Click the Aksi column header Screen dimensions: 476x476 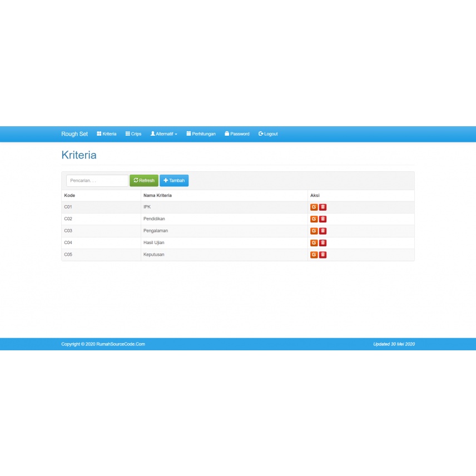[315, 196]
